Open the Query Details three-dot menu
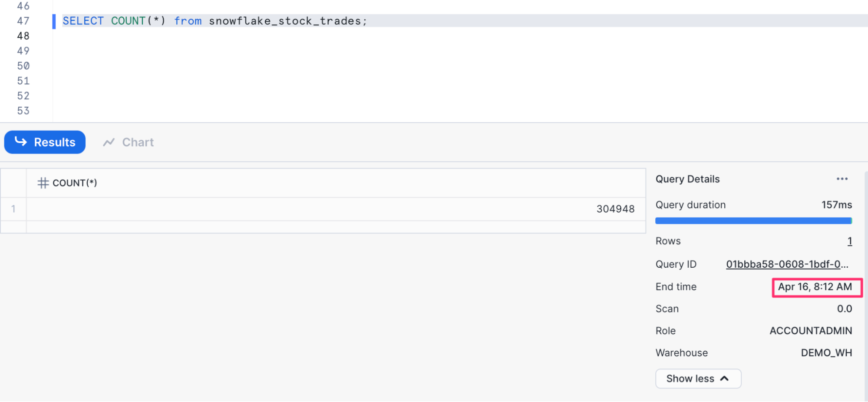The height and width of the screenshot is (402, 868). 842,179
